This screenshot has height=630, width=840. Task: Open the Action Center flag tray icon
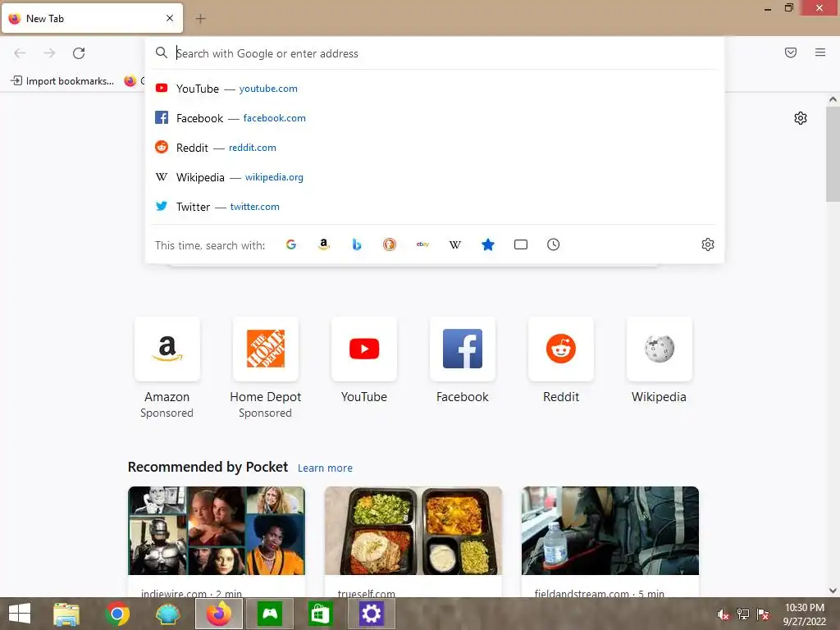pyautogui.click(x=763, y=614)
